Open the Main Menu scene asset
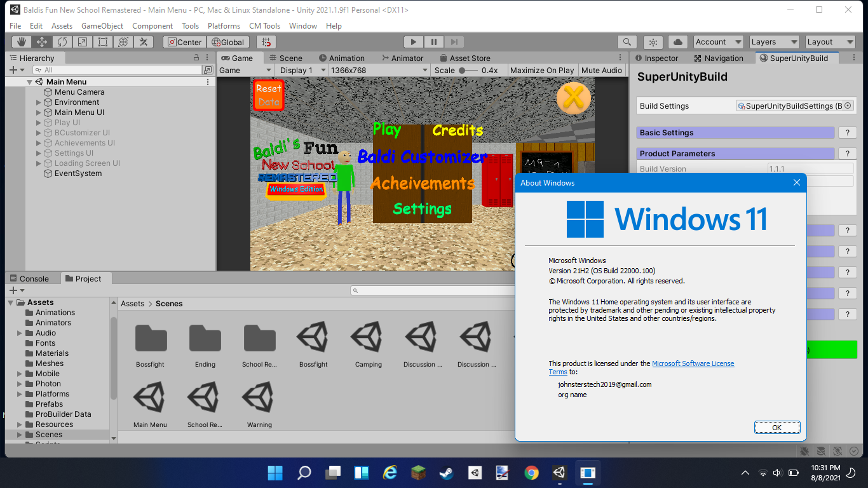 [x=151, y=404]
